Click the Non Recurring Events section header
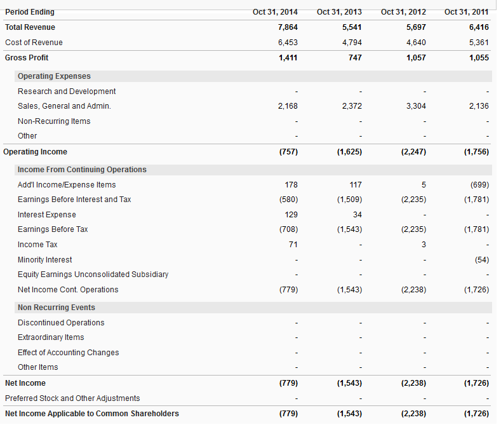 (x=57, y=308)
